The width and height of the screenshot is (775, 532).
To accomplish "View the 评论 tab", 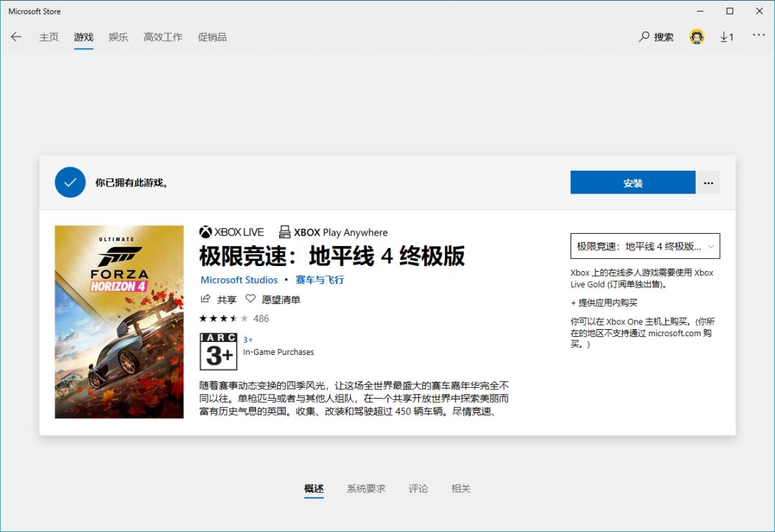I will [418, 488].
